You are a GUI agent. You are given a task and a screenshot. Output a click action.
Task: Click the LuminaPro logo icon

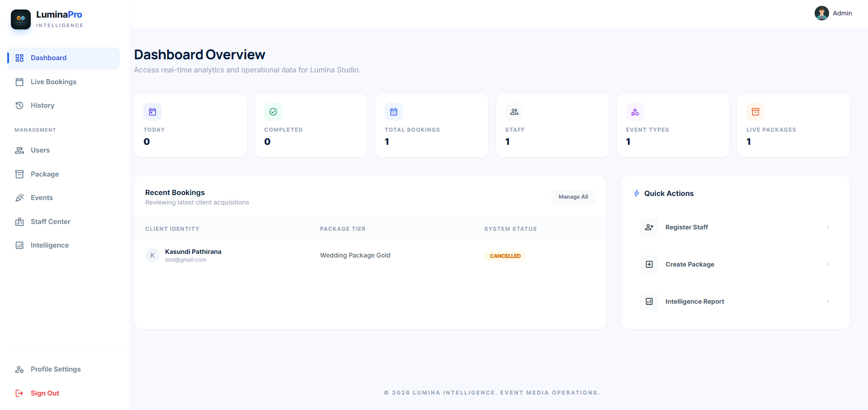(x=21, y=19)
